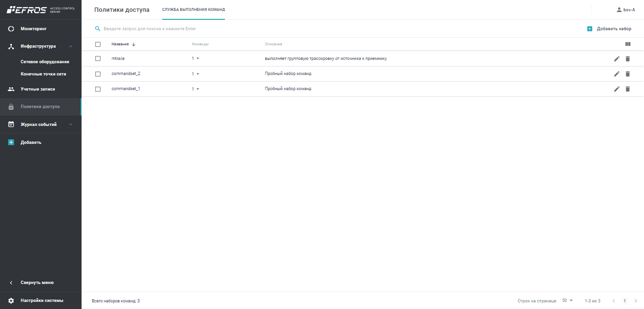Click the Event Log calendar icon

11,125
